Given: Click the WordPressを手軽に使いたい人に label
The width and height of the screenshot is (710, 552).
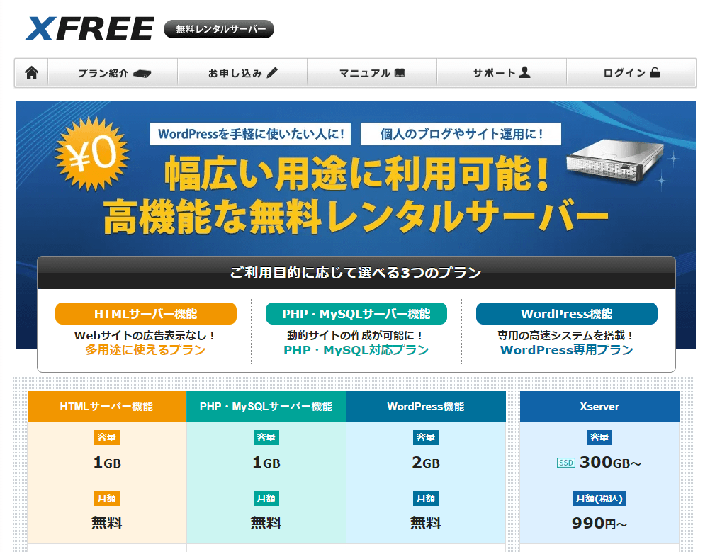Looking at the screenshot, I should click(250, 134).
